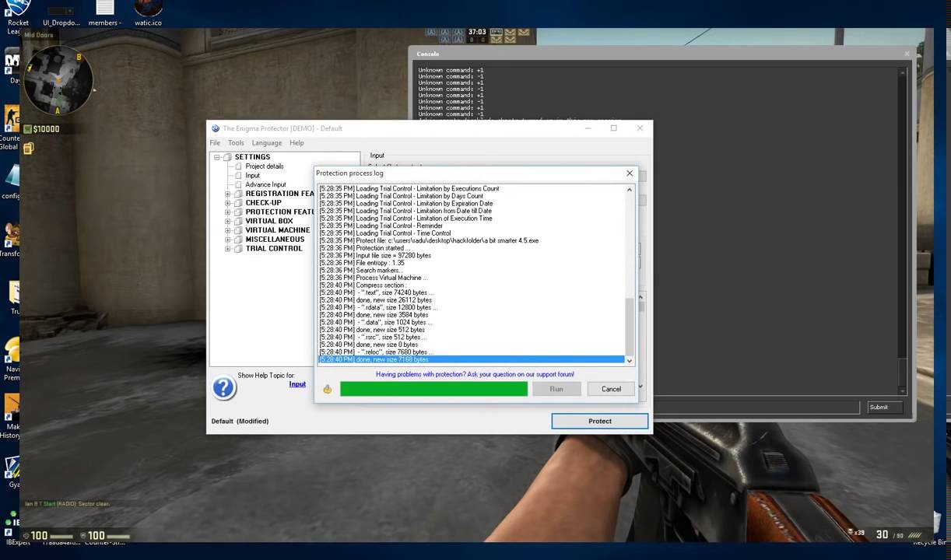
Task: Collapse the SETTINGS tree node
Action: point(217,157)
